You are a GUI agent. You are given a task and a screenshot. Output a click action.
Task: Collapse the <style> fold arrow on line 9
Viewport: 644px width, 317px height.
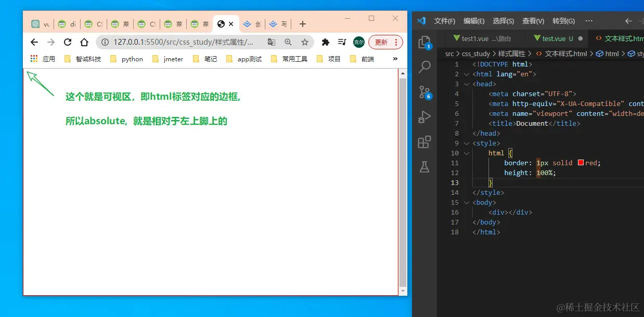(x=467, y=143)
